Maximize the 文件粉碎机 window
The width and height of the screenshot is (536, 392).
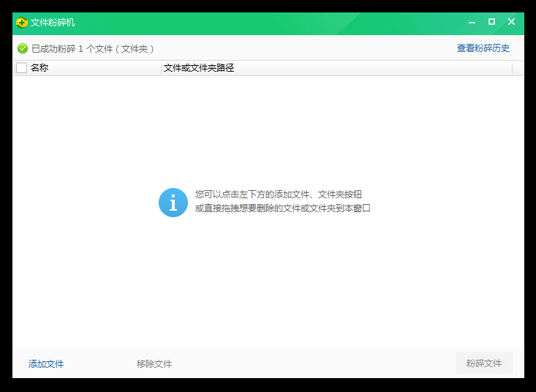tap(491, 23)
